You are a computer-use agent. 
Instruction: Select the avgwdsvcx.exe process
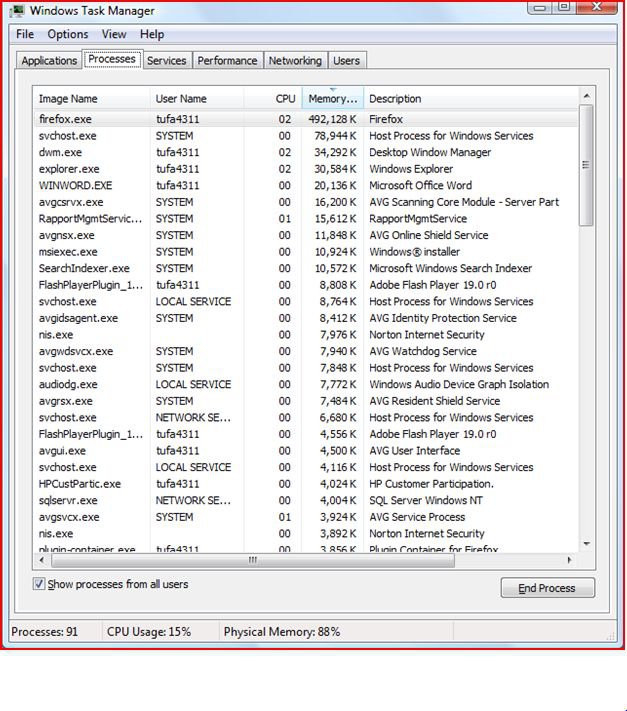point(306,351)
